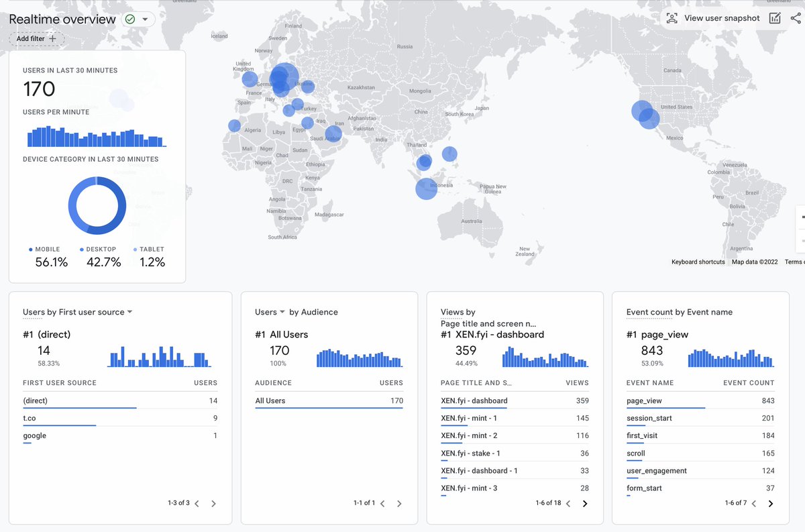Click the user bubble over Saudi Arabia
Screen dimensions: 805x532
coord(333,134)
